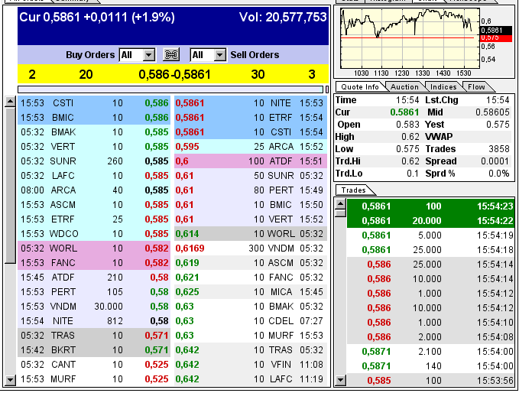The height and width of the screenshot is (393, 532).
Task: Select trade of 5.000 at 15:54:19
Action: pyautogui.click(x=430, y=235)
